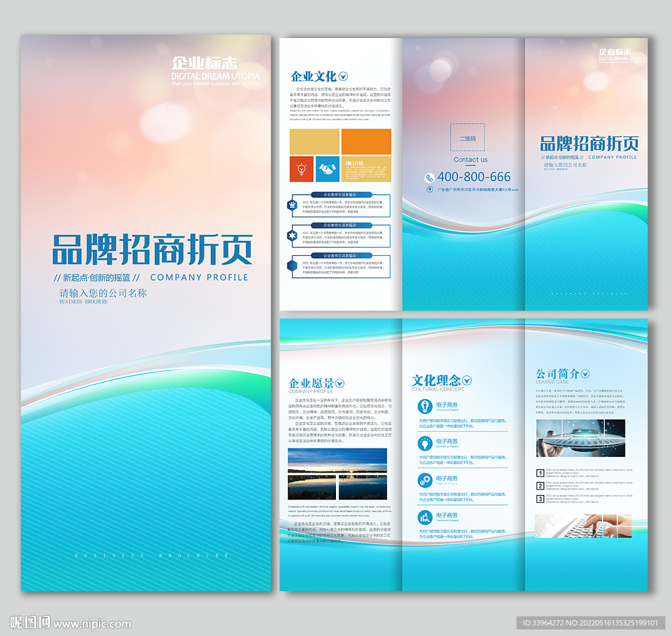Click the flying saucer photo in 公司简介
Viewport: 672px width, 636px height.
(581, 438)
